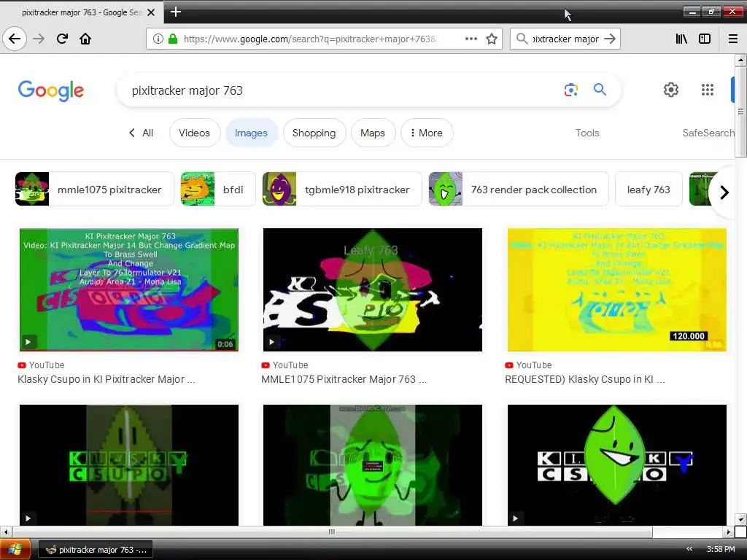Screen dimensions: 747x560
Task: Open the Firefox hamburger menu
Action: tap(733, 39)
